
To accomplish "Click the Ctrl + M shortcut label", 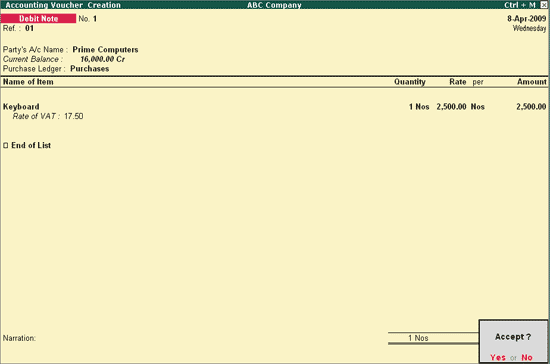I will (x=520, y=5).
